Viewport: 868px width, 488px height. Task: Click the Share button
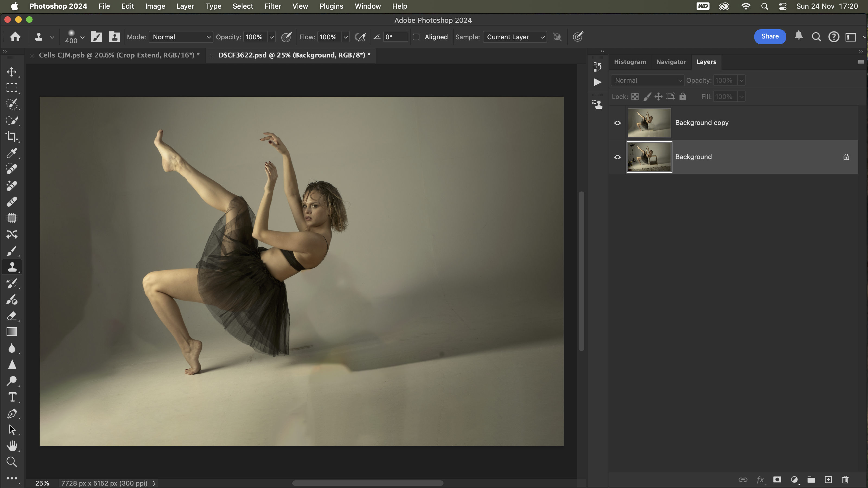770,36
